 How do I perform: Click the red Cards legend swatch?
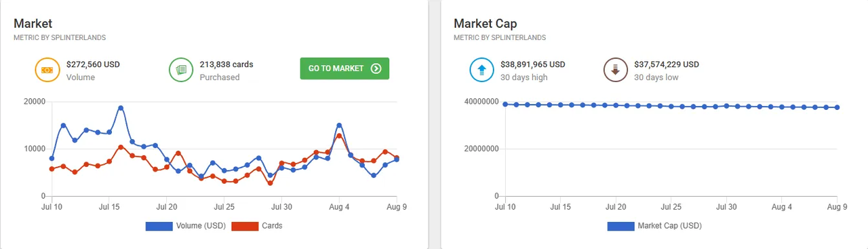[x=245, y=226]
